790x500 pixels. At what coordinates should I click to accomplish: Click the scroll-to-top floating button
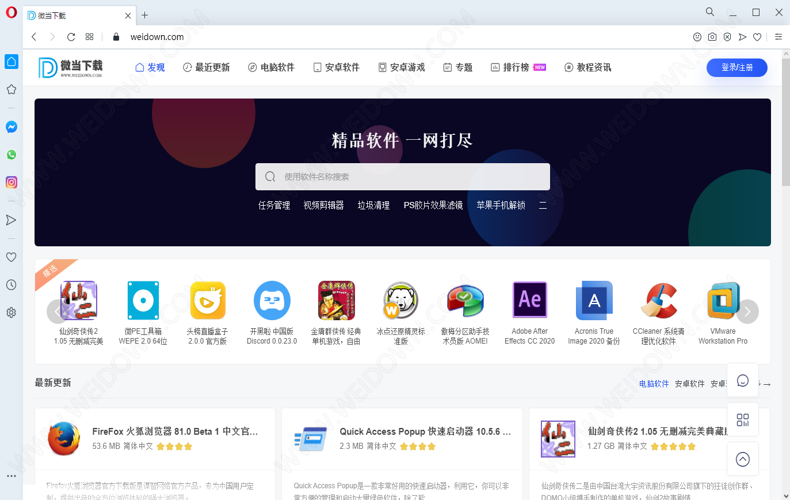coord(742,459)
